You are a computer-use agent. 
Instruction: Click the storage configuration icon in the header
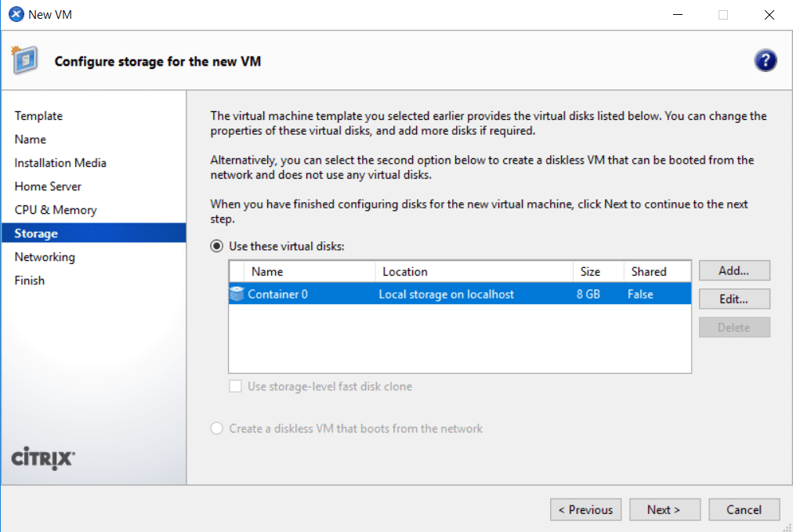click(x=24, y=60)
